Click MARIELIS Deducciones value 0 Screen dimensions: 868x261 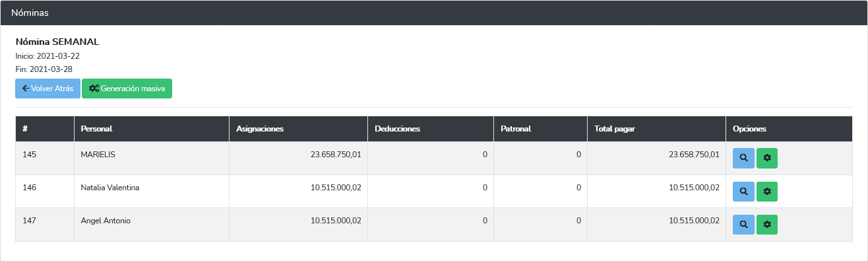(x=485, y=154)
